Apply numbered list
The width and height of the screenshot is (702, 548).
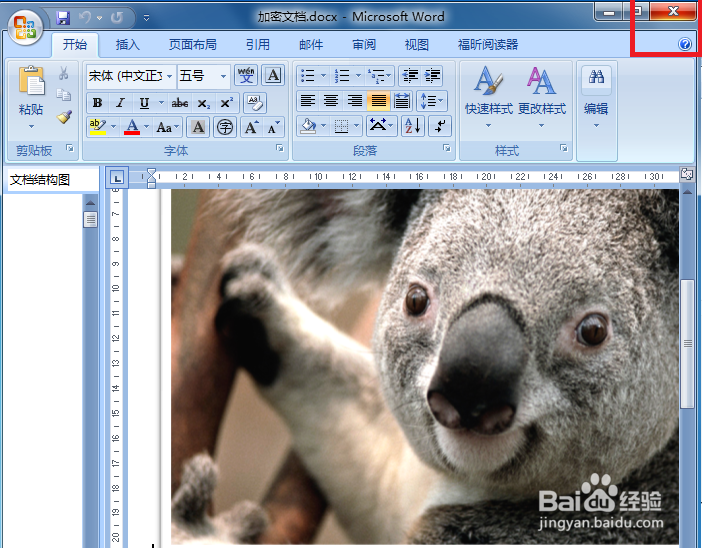[x=342, y=75]
